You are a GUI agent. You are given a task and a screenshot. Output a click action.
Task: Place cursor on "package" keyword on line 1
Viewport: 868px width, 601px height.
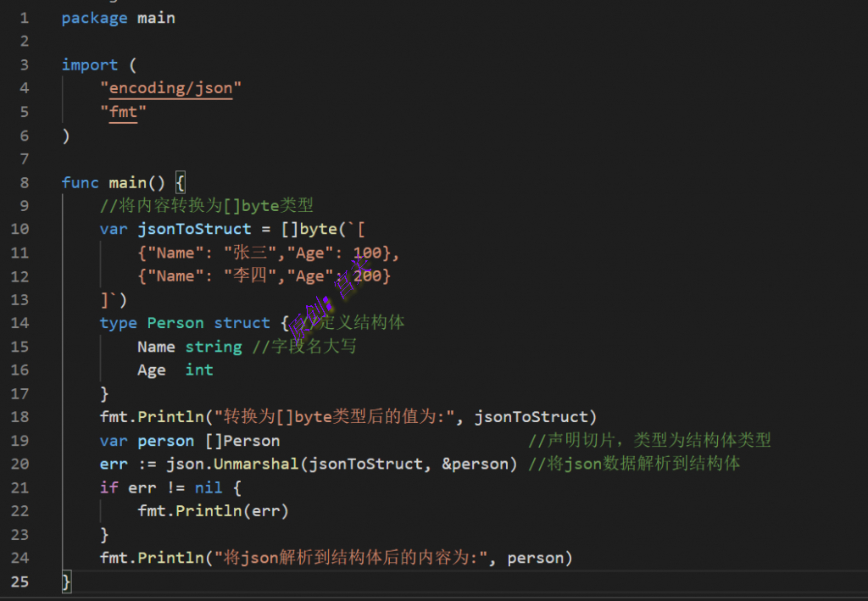94,18
